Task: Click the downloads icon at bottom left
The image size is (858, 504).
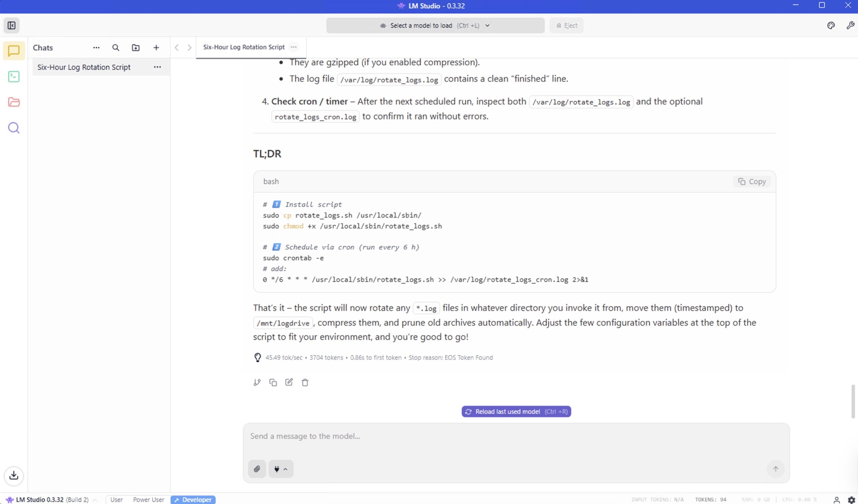Action: (14, 475)
